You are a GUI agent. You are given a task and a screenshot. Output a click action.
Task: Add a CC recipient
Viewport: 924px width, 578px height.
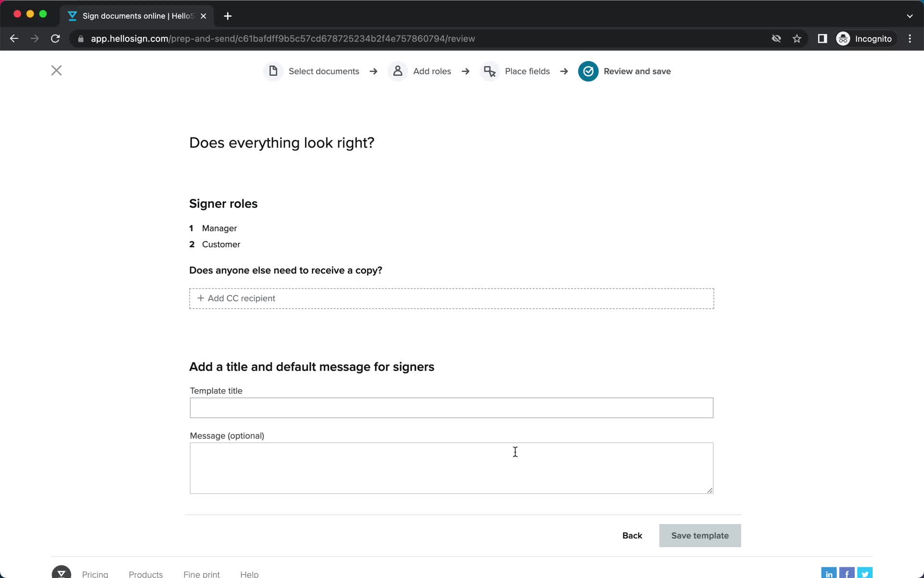(x=451, y=299)
